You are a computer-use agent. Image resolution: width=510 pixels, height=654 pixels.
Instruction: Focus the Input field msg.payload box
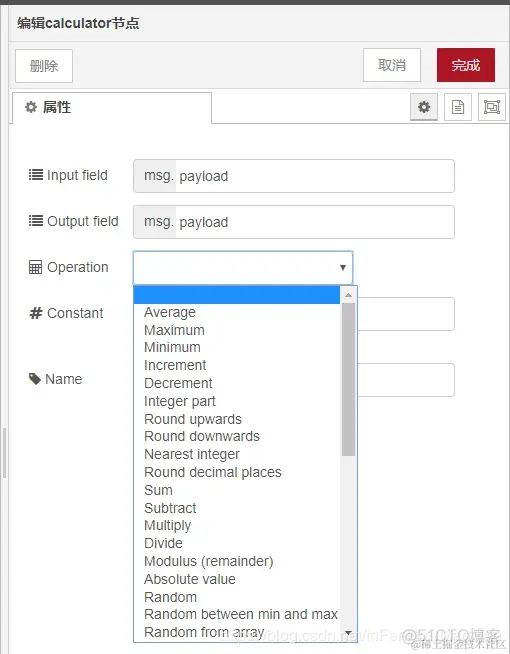click(x=294, y=176)
